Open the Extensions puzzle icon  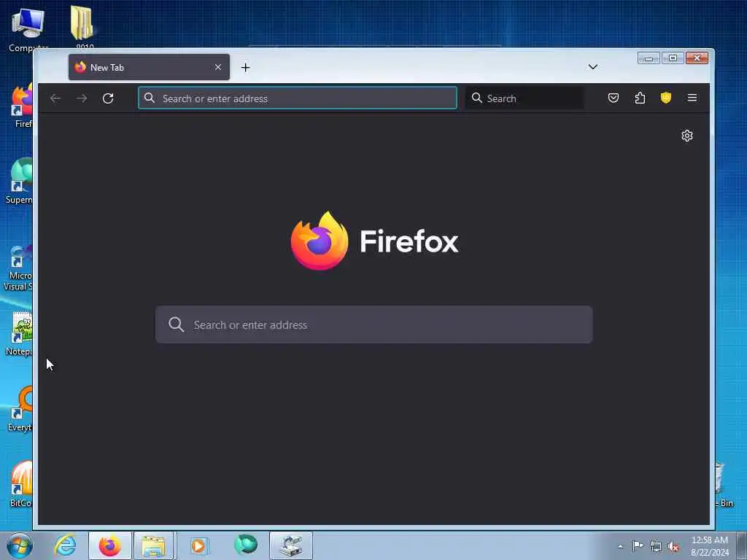tap(640, 98)
